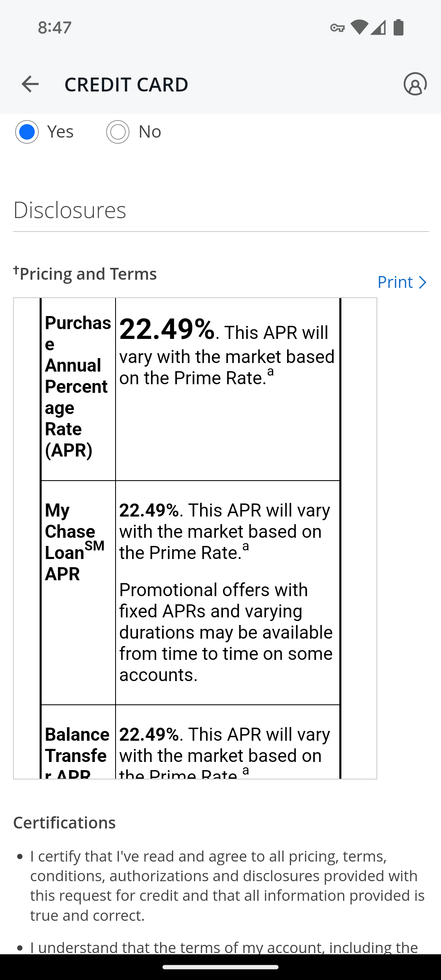Select the Yes radio button
The width and height of the screenshot is (441, 980).
coord(27,132)
